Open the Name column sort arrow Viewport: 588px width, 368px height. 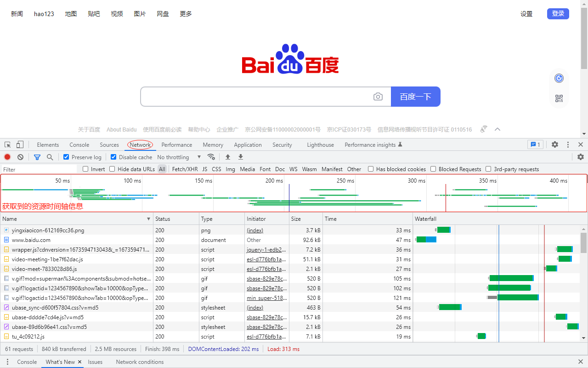click(148, 219)
